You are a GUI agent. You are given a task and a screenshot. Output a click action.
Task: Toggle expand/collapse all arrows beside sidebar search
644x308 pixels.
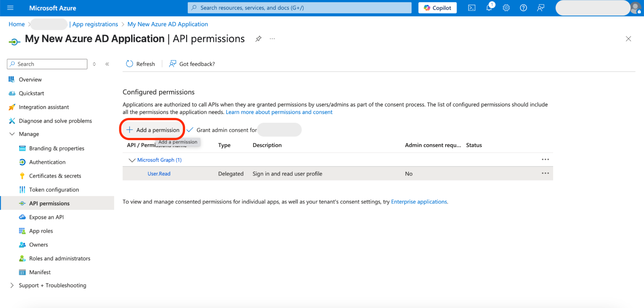[x=94, y=64]
